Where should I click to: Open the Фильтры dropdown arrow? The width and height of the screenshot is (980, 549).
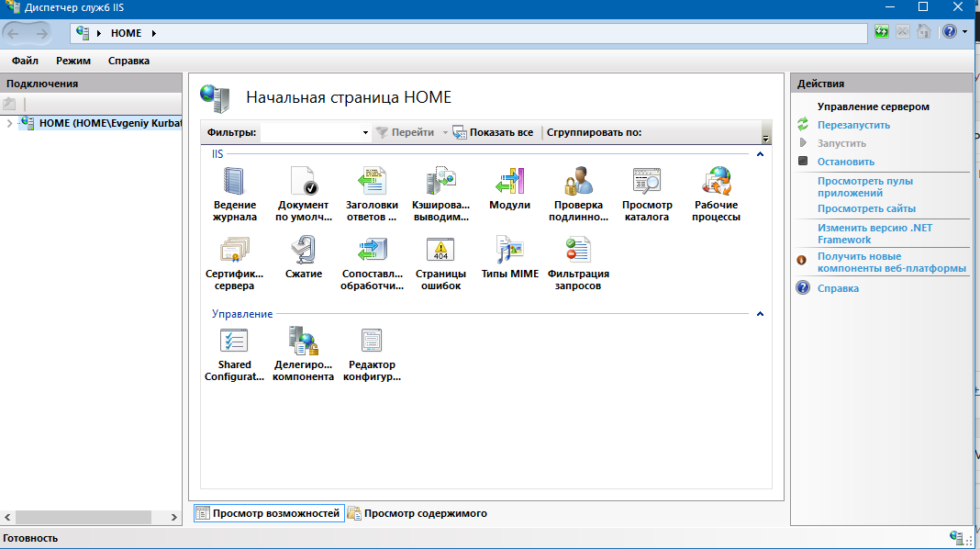click(365, 132)
